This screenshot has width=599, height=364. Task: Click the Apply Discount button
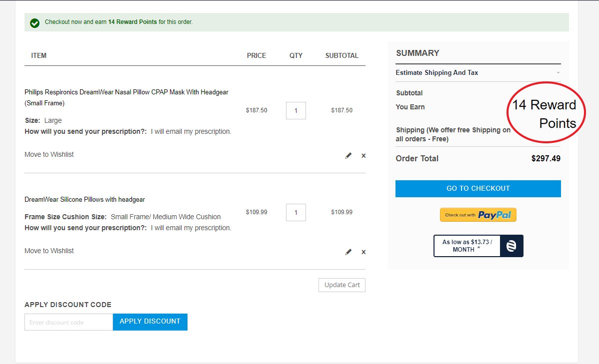pyautogui.click(x=150, y=322)
